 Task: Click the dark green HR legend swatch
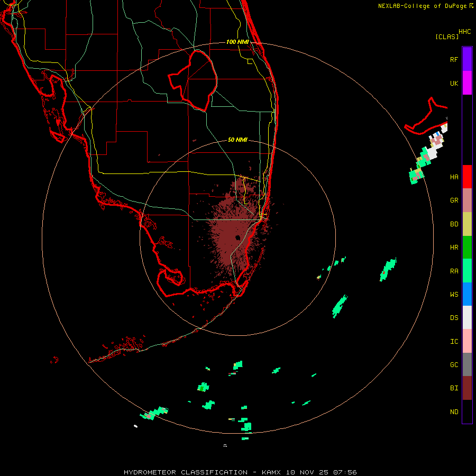[x=467, y=248]
